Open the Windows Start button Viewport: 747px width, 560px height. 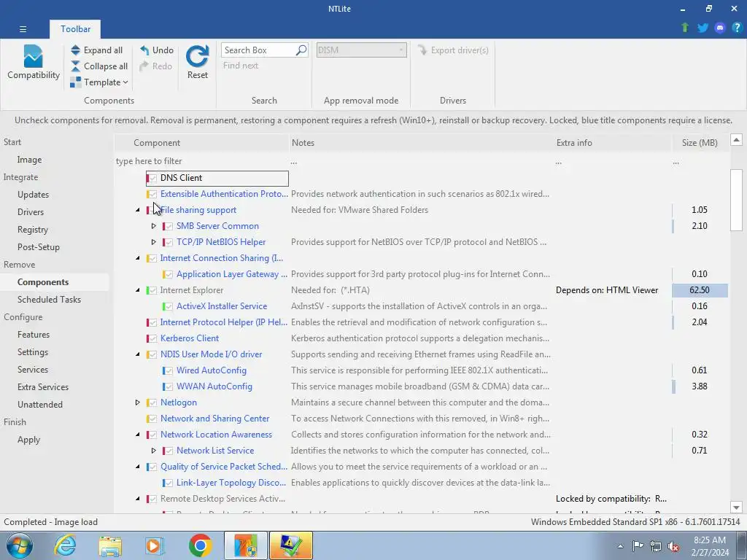pos(20,545)
